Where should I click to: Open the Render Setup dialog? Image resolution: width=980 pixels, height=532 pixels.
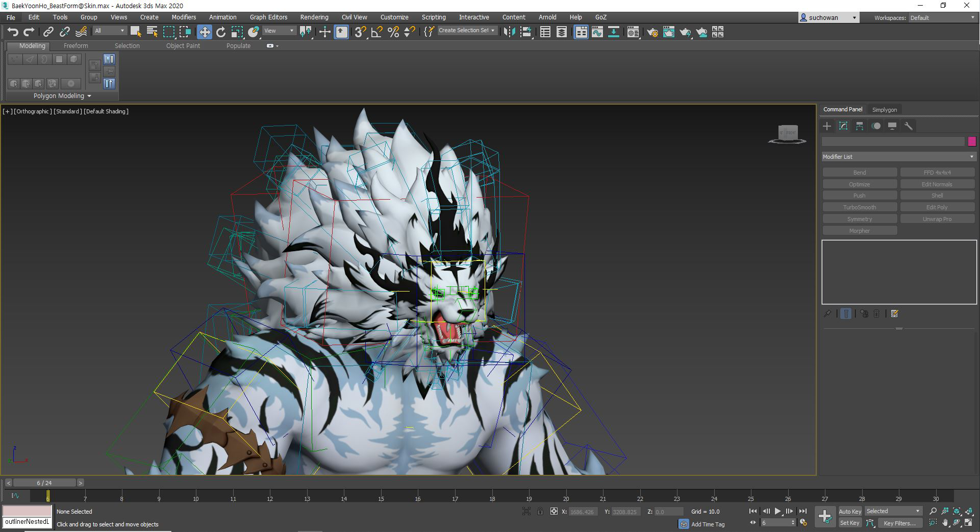pyautogui.click(x=652, y=32)
